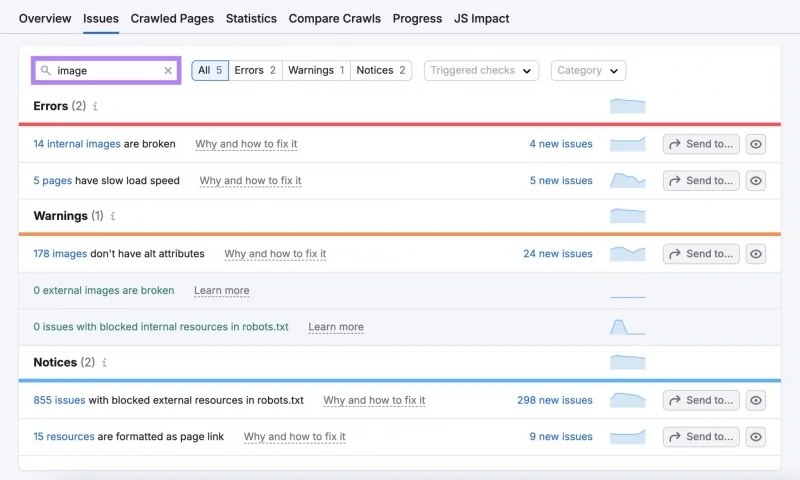Switch to the Crawled Pages tab
Image resolution: width=800 pixels, height=480 pixels.
point(172,18)
